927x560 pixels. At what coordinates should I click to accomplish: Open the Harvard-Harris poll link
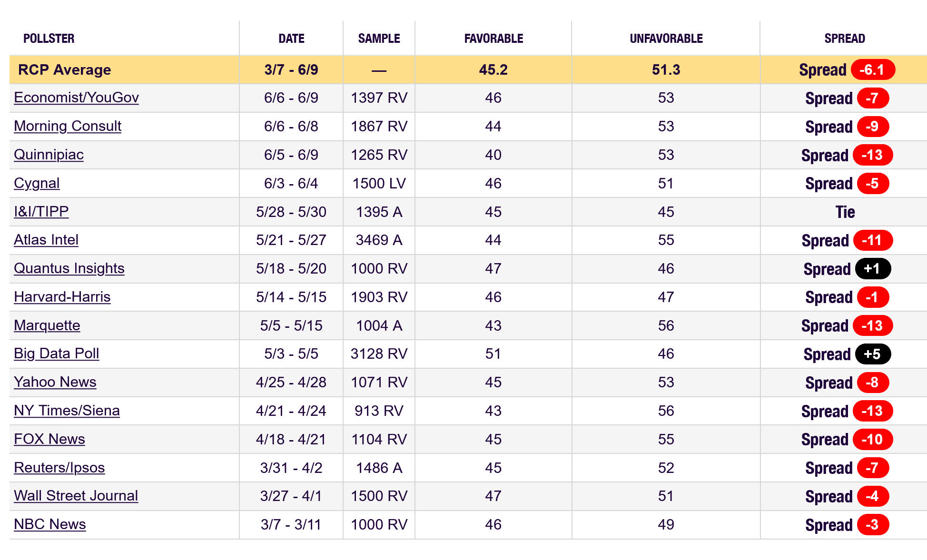(62, 297)
